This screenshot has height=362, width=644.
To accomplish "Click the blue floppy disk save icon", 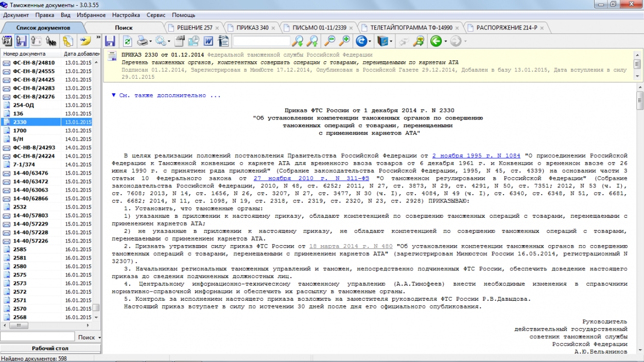I will point(110,41).
